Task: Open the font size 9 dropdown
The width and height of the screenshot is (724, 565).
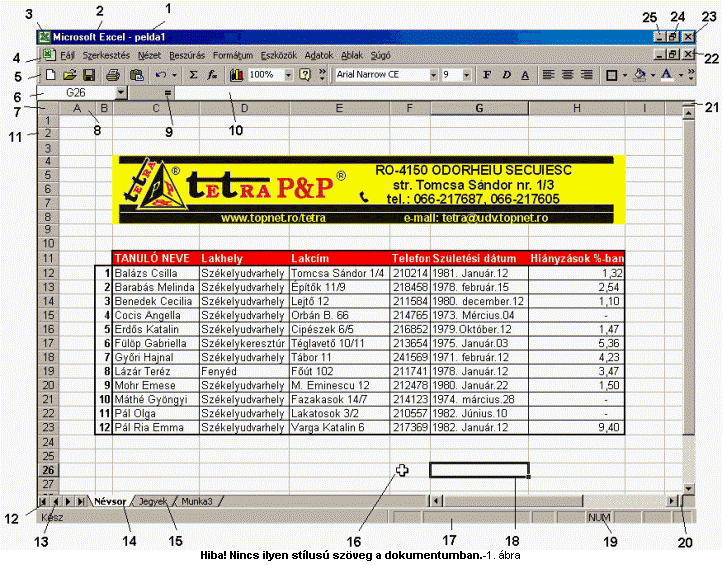Action: (x=466, y=75)
